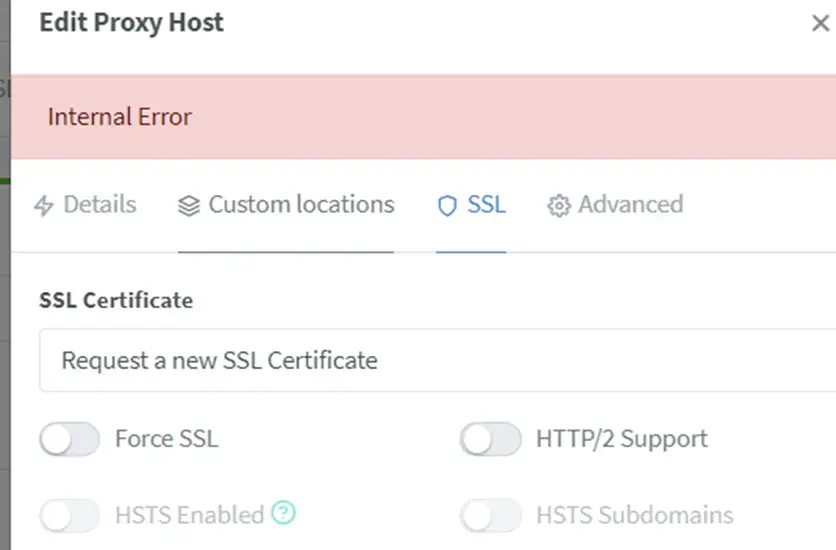Close the Edit Proxy Host dialog
Viewport: 836px width, 550px height.
(820, 23)
